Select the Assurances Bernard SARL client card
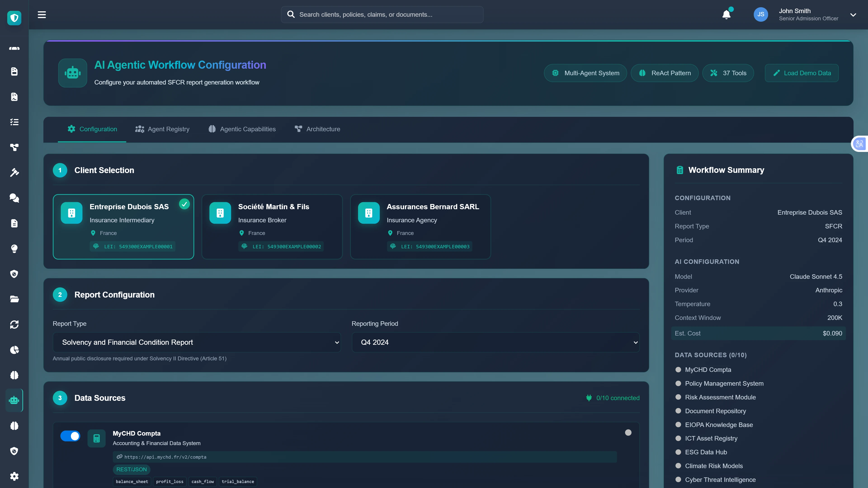The image size is (868, 488). pos(420,227)
